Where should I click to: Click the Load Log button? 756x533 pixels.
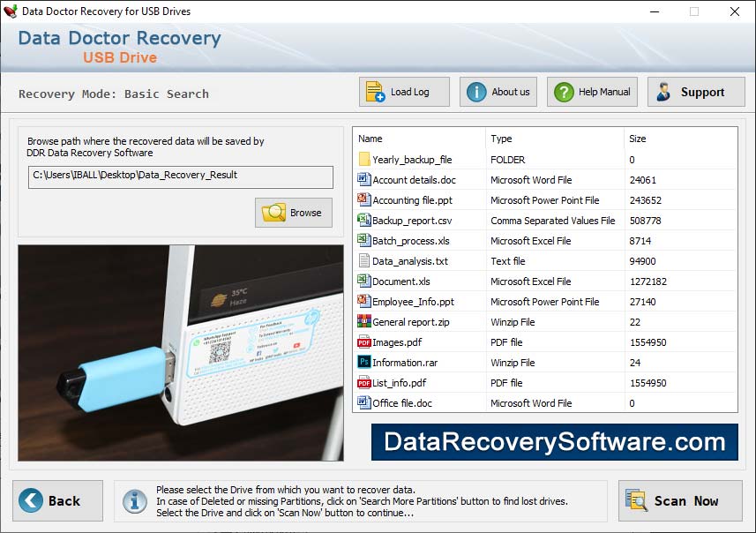pyautogui.click(x=404, y=92)
